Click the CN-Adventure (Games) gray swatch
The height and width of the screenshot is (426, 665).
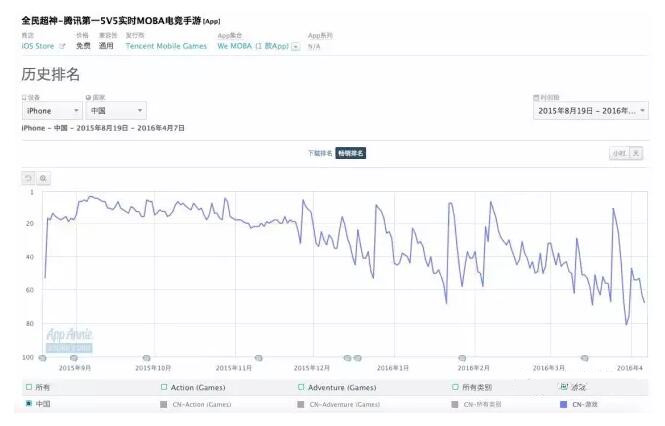coord(301,404)
